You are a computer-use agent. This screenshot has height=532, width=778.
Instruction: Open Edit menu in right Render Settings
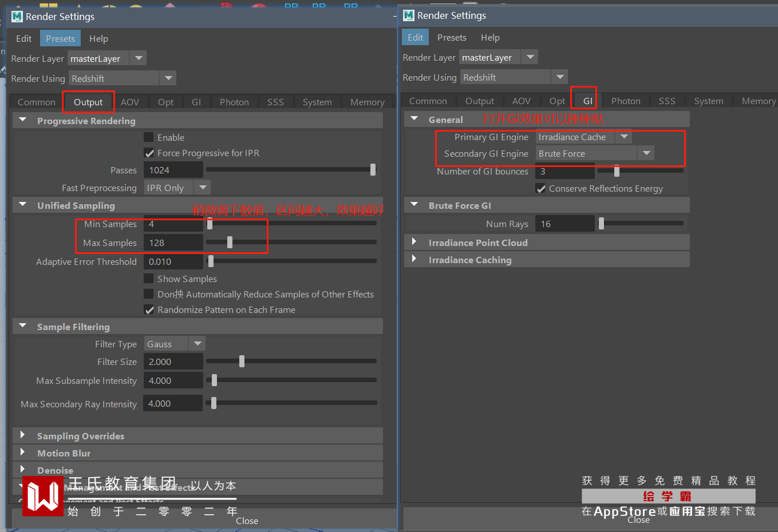pos(416,37)
